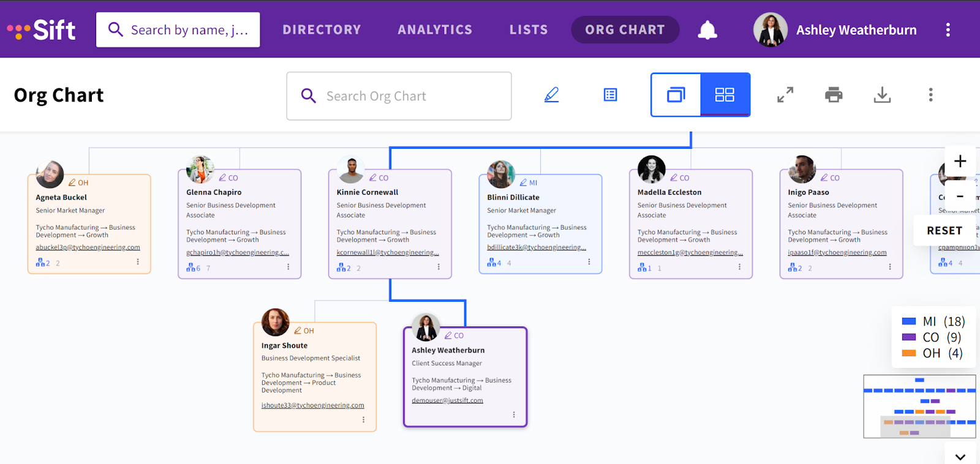Open the notifications bell
The width and height of the screenshot is (980, 464).
[707, 30]
